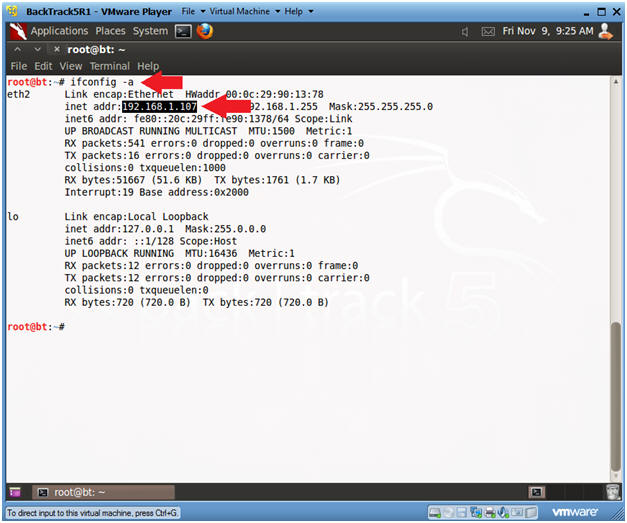Launch the terminal from the top panel
This screenshot has height=523, width=627.
point(183,31)
